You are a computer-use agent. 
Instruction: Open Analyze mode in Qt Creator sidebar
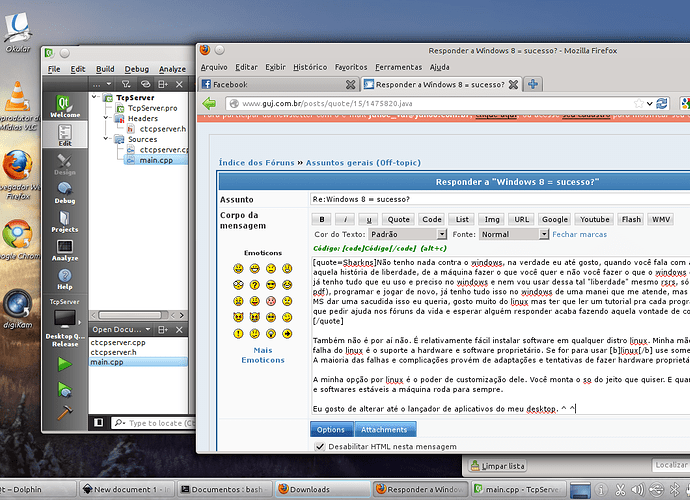[65, 250]
